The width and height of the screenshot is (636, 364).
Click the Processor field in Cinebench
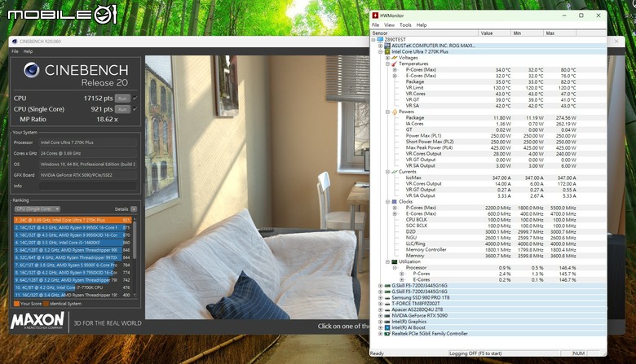coord(88,143)
